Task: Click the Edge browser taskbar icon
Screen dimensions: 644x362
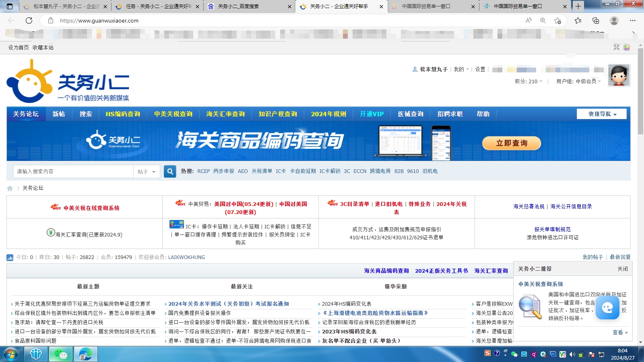Action: [x=85, y=354]
